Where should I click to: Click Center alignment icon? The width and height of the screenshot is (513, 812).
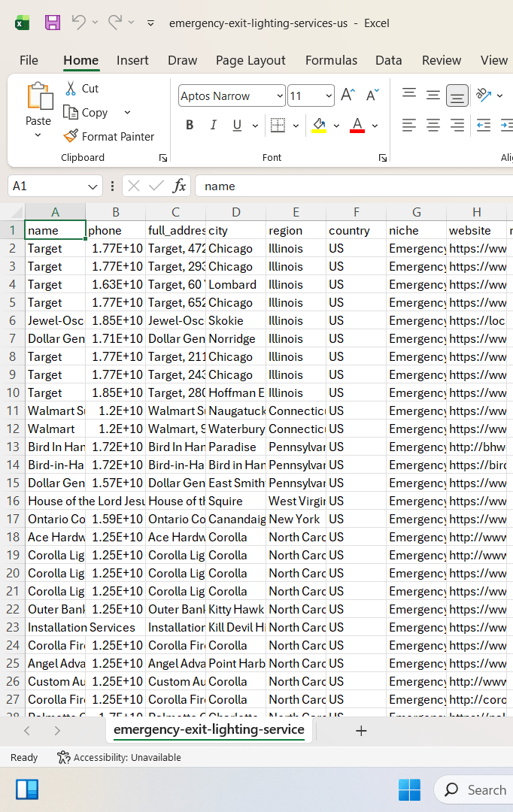click(433, 126)
